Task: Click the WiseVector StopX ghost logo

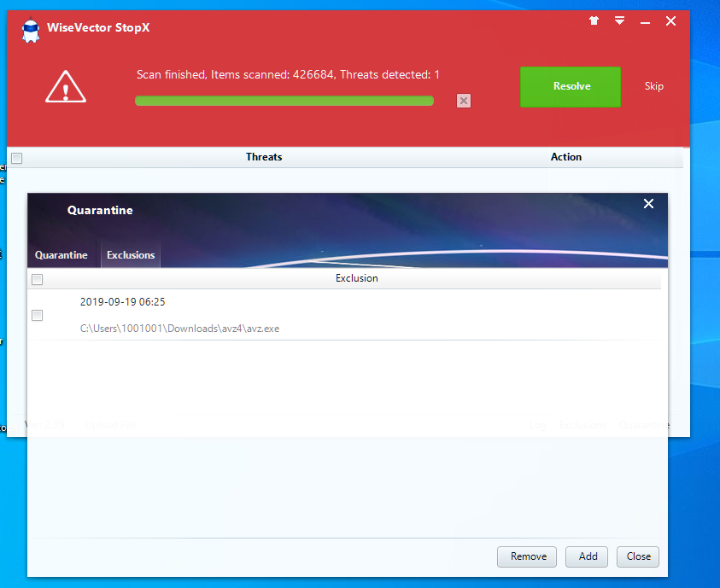Action: [31, 30]
